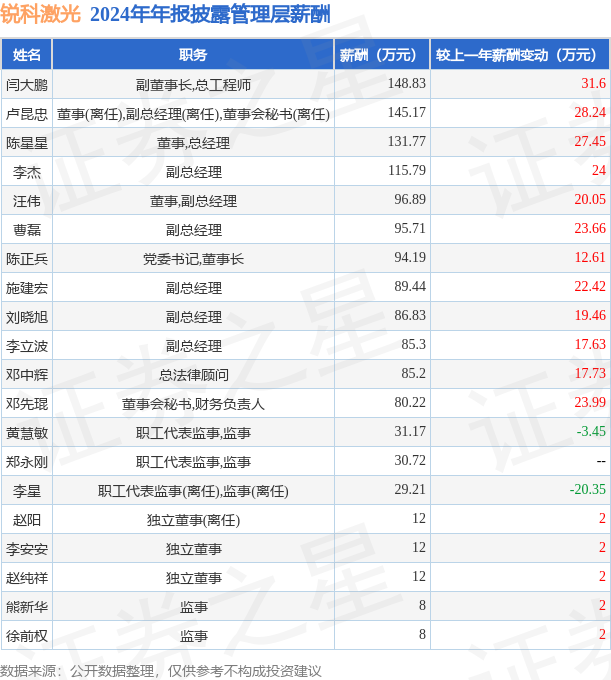Click salary value 30.72
The image size is (611, 680).
410,461
